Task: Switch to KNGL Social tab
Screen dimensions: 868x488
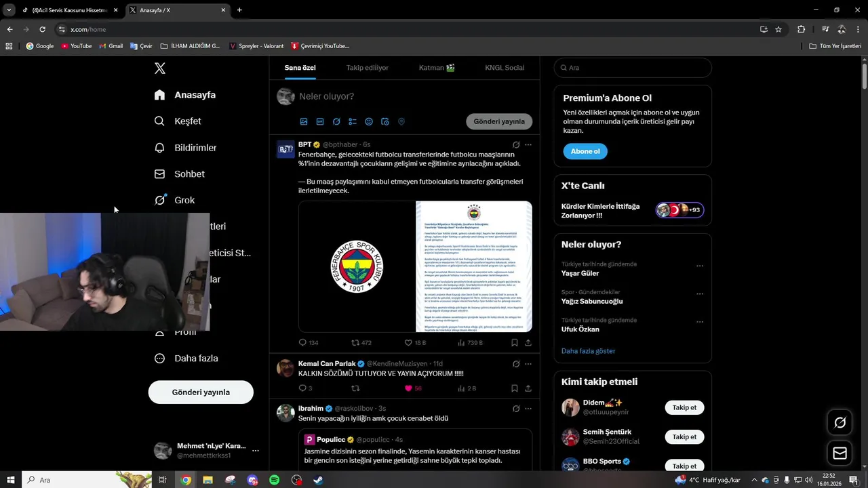Action: [x=505, y=68]
